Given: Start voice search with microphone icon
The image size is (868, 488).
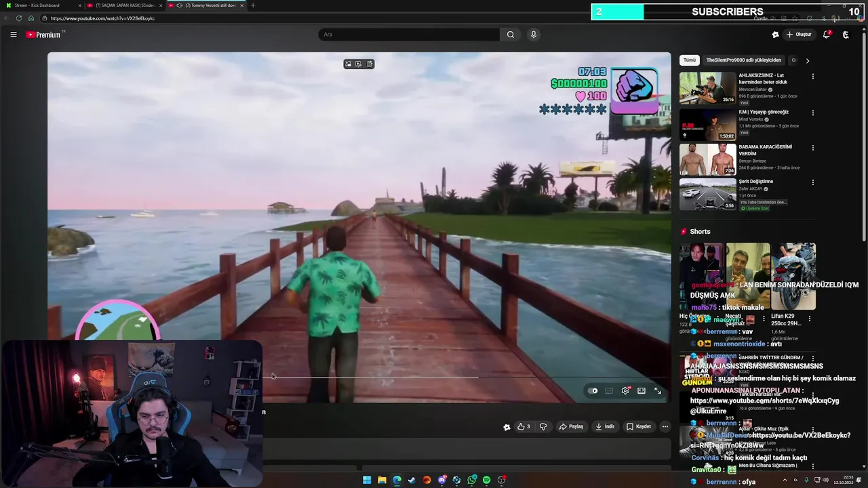Looking at the screenshot, I should pos(534,35).
